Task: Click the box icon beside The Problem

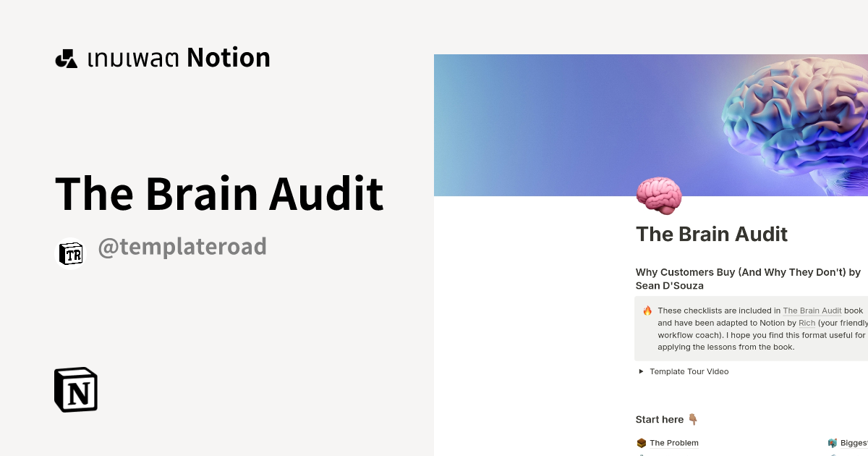Action: coord(641,442)
